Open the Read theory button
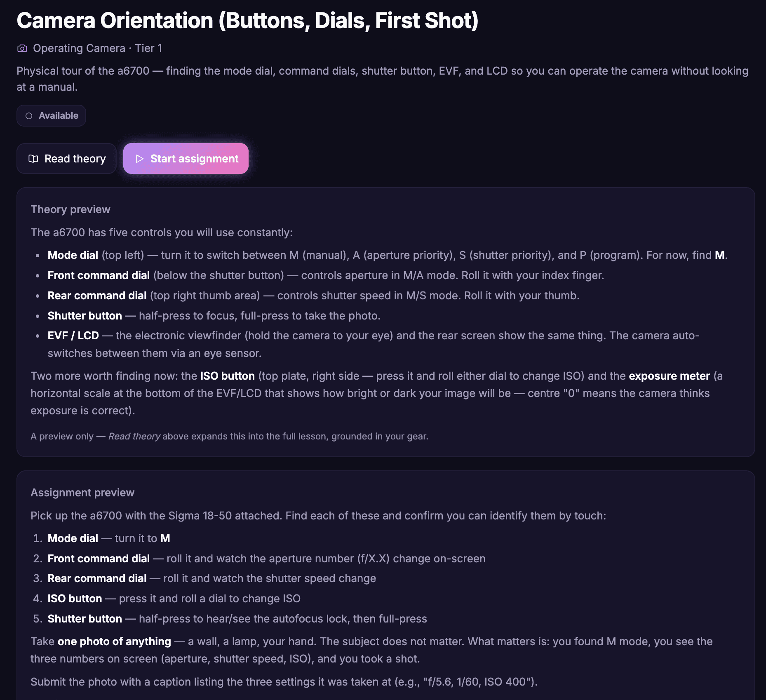 (x=66, y=159)
